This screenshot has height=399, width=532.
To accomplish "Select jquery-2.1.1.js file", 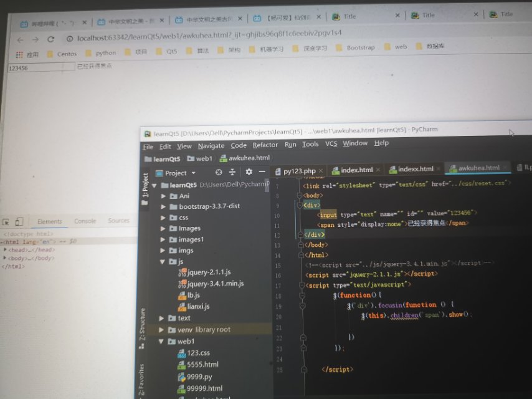I will [204, 272].
